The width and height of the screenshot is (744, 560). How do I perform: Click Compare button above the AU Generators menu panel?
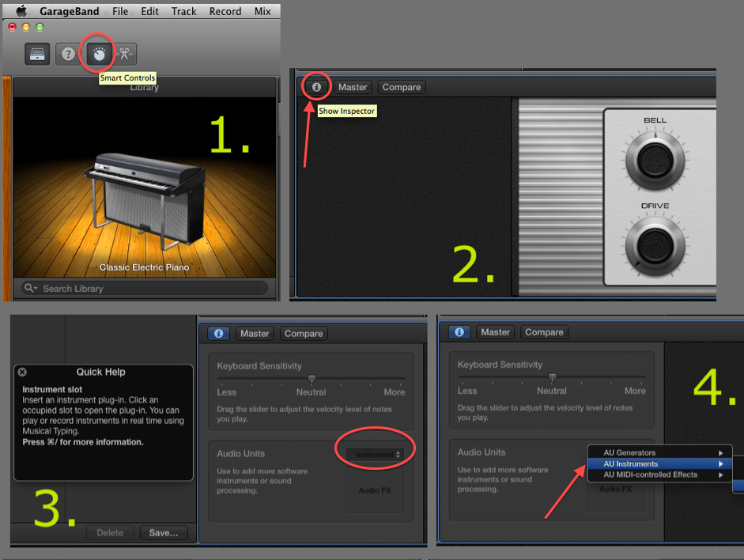click(544, 332)
